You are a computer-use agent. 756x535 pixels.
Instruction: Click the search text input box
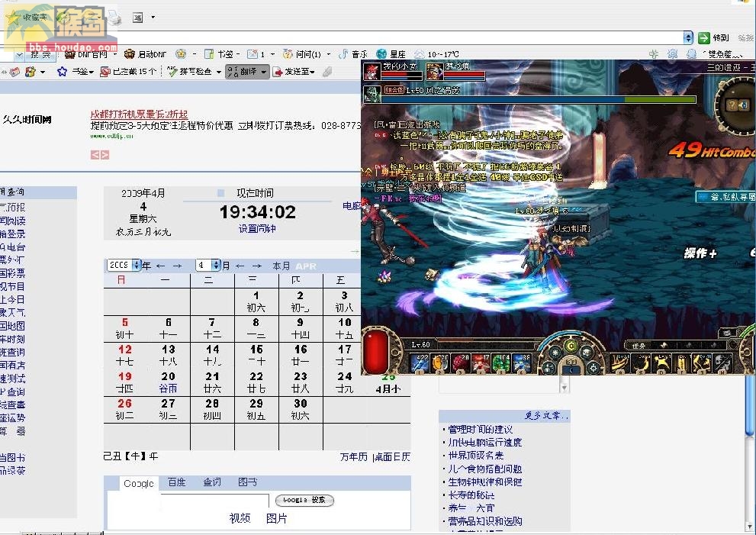214,501
